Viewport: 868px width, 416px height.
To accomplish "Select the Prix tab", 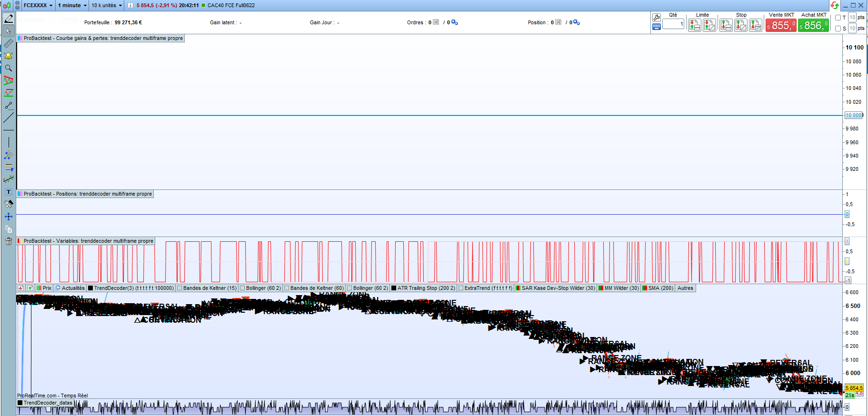I will [x=44, y=288].
